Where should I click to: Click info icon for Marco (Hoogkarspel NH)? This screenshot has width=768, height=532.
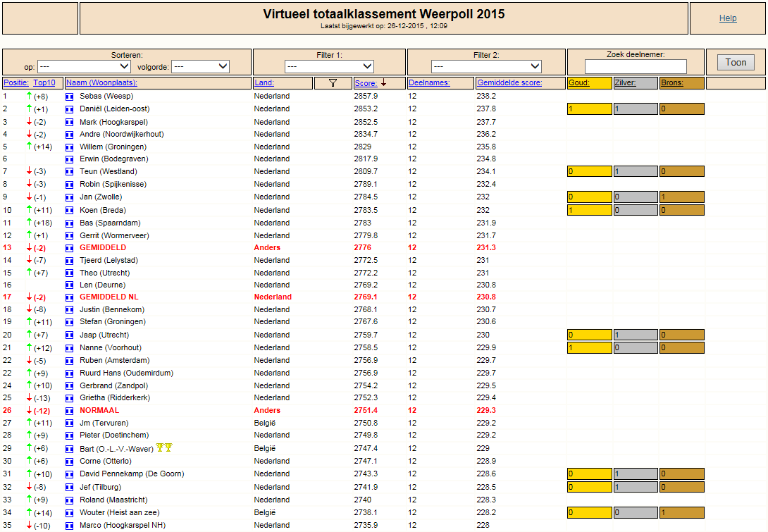point(70,526)
